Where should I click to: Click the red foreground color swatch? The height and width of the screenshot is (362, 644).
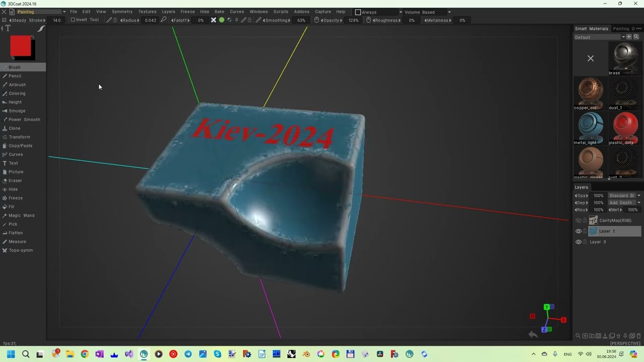pyautogui.click(x=21, y=46)
